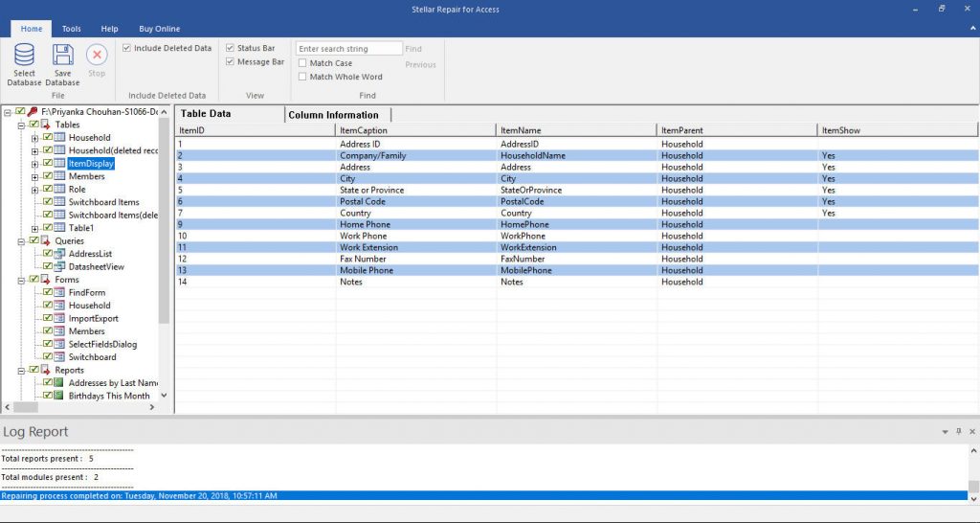Open the Help ribbon tab
This screenshot has height=523, width=980.
(x=109, y=29)
